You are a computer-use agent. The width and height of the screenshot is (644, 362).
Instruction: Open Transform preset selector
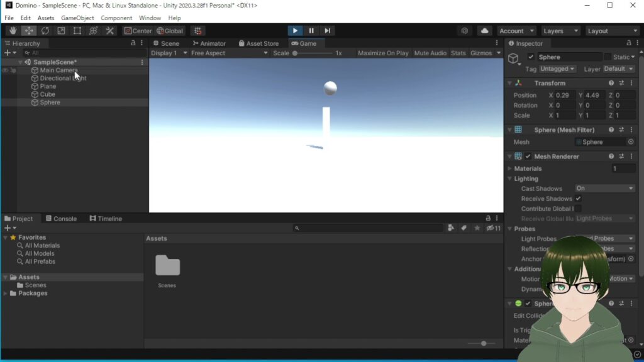point(621,83)
